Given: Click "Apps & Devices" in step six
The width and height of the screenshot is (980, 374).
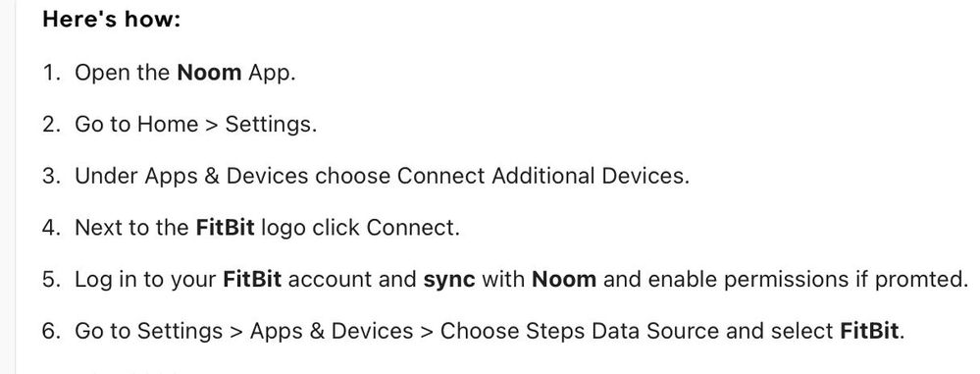Looking at the screenshot, I should pyautogui.click(x=332, y=331).
